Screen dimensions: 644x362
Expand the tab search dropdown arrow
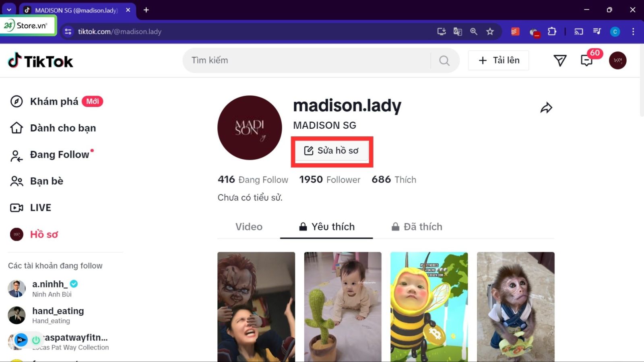click(x=9, y=10)
